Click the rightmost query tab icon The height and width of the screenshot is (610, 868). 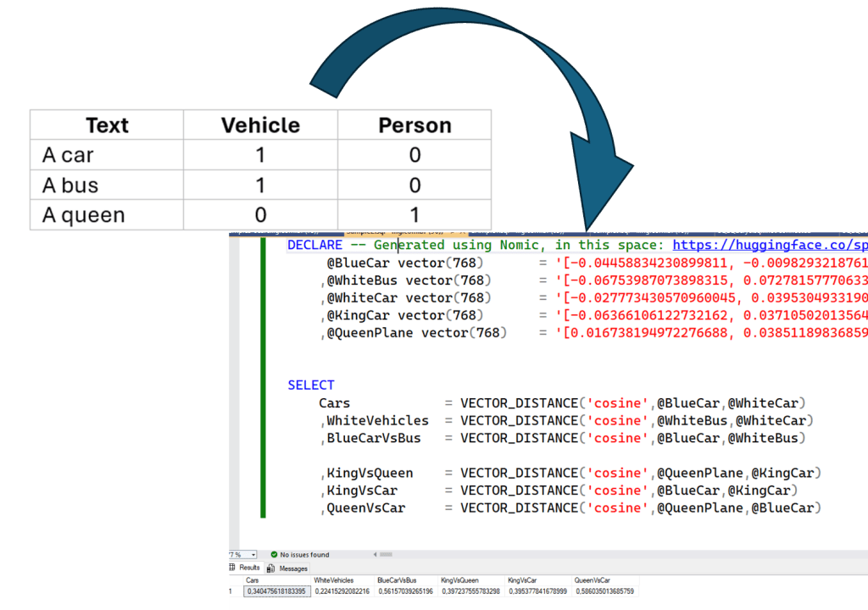(x=719, y=229)
